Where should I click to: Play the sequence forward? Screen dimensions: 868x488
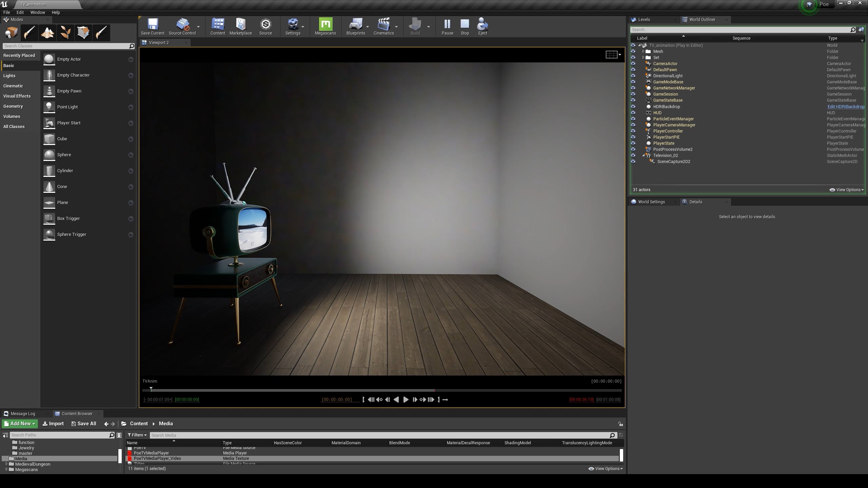tap(406, 400)
